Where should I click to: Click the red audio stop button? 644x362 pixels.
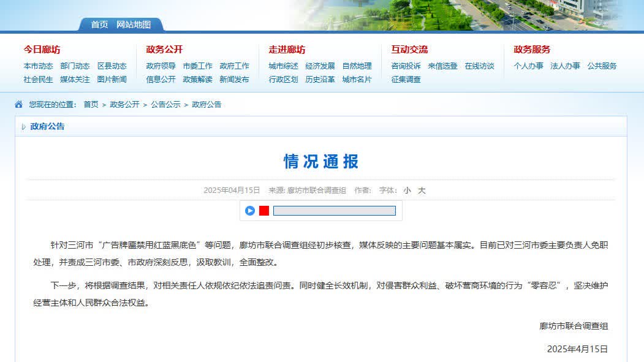264,211
